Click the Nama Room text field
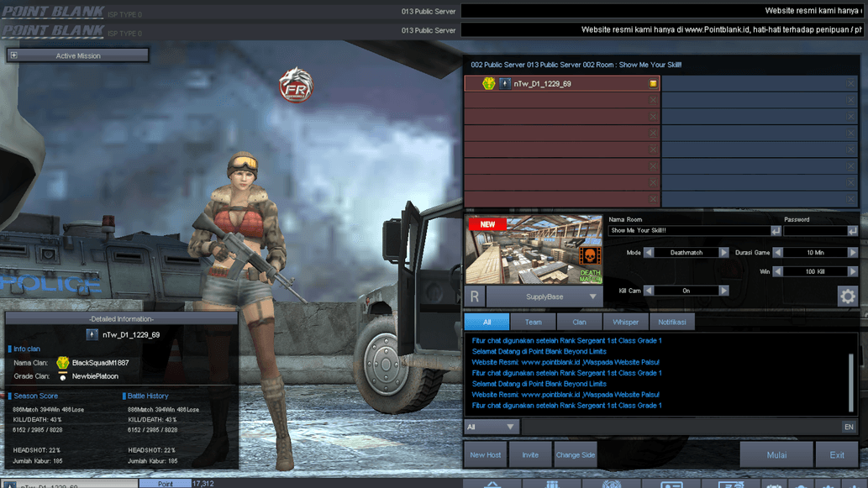The width and height of the screenshot is (868, 488). pyautogui.click(x=689, y=231)
